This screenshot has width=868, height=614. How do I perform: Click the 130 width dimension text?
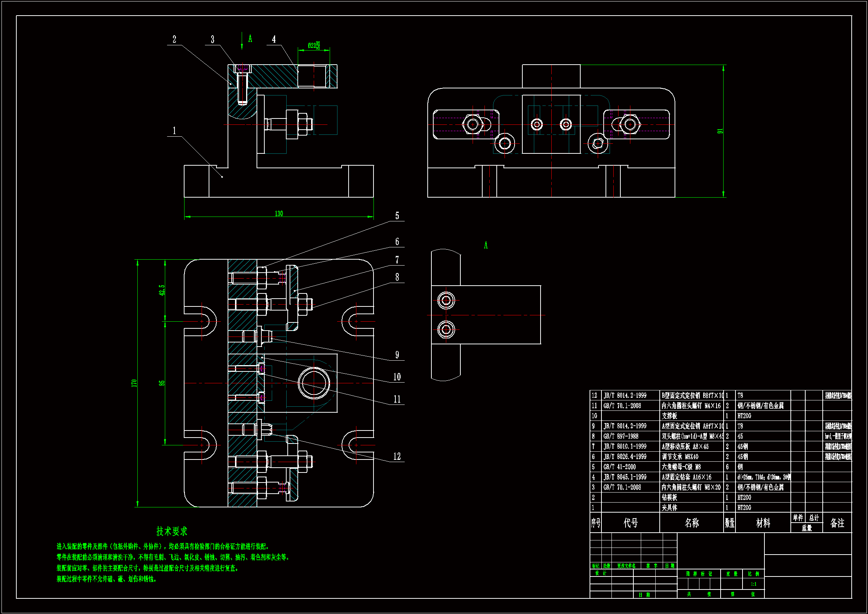coord(278,214)
